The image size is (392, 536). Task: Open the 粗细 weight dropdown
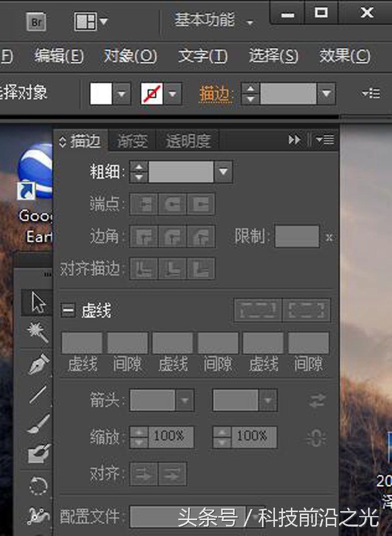coord(223,171)
